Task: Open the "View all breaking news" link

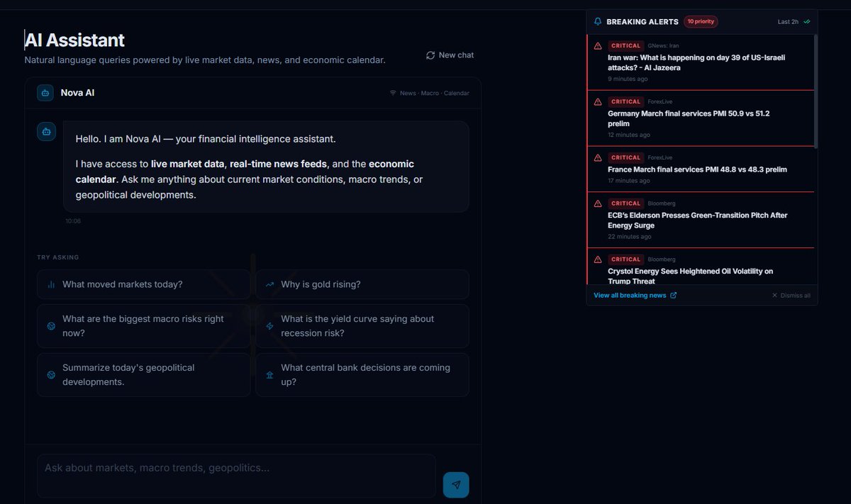Action: [635, 296]
